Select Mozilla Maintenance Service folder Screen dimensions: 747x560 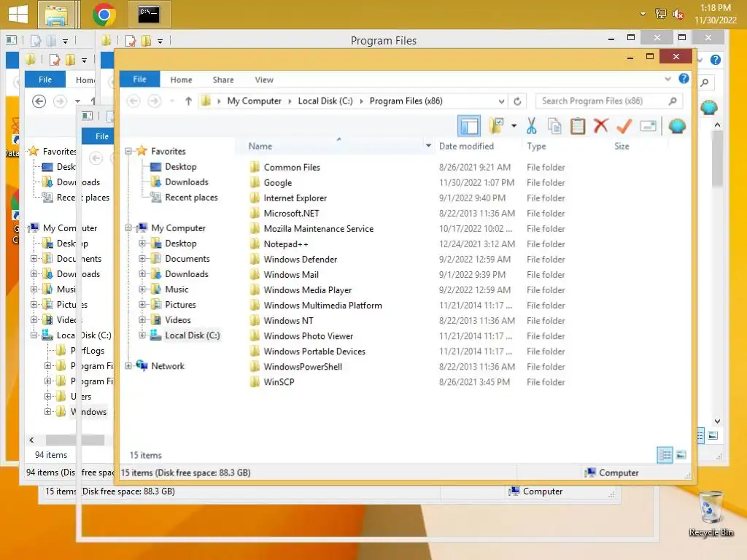point(318,228)
